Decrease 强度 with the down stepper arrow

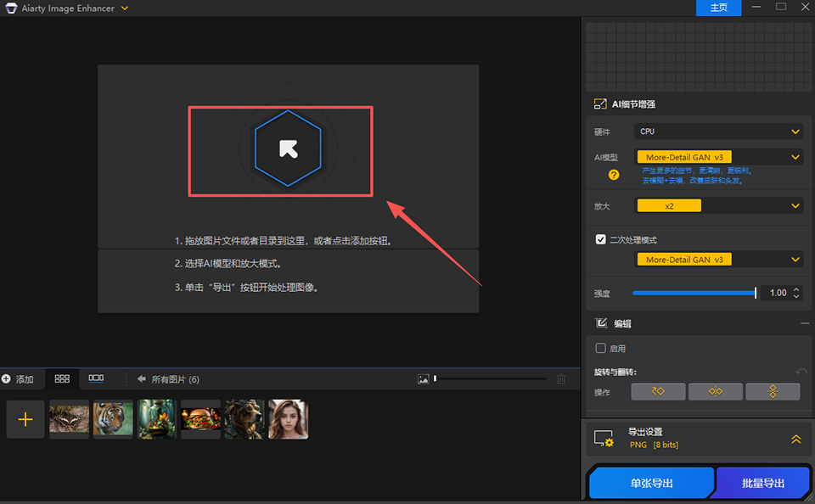(796, 297)
